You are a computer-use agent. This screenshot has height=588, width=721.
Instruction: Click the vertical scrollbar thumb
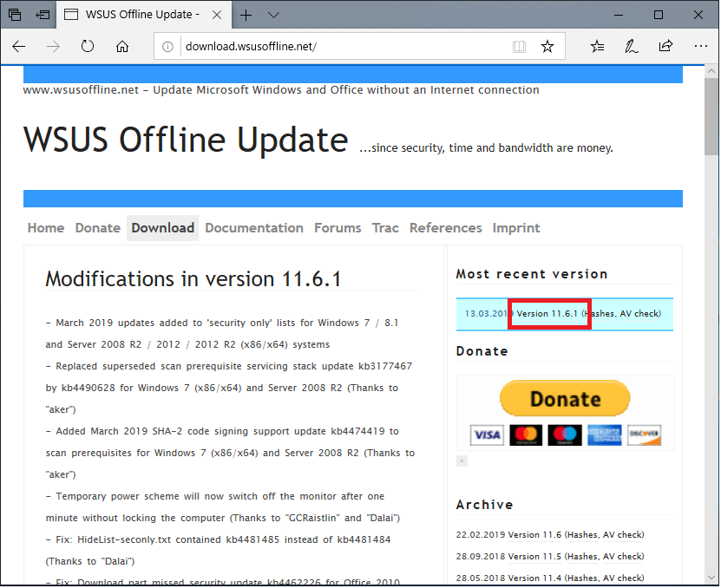tap(711, 116)
